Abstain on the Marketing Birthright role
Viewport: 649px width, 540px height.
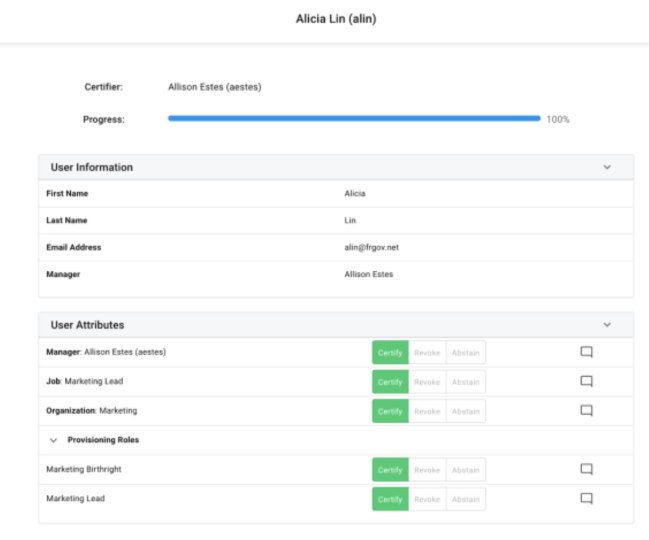pyautogui.click(x=465, y=469)
